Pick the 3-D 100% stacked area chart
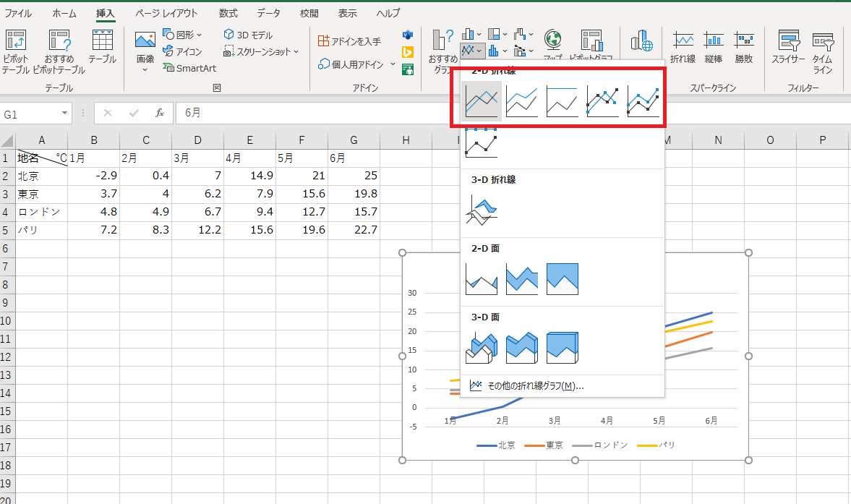851x504 pixels. click(563, 348)
